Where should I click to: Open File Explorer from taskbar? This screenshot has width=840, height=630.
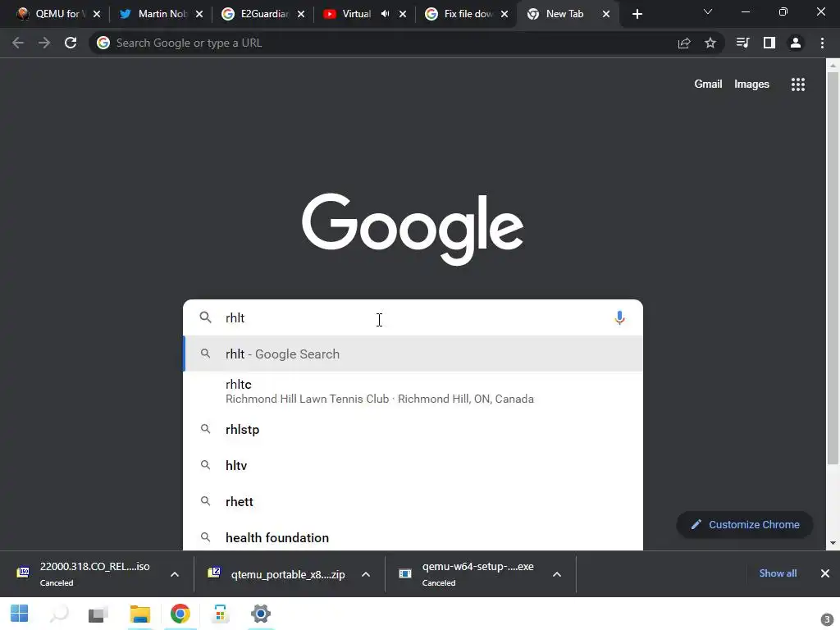point(139,614)
